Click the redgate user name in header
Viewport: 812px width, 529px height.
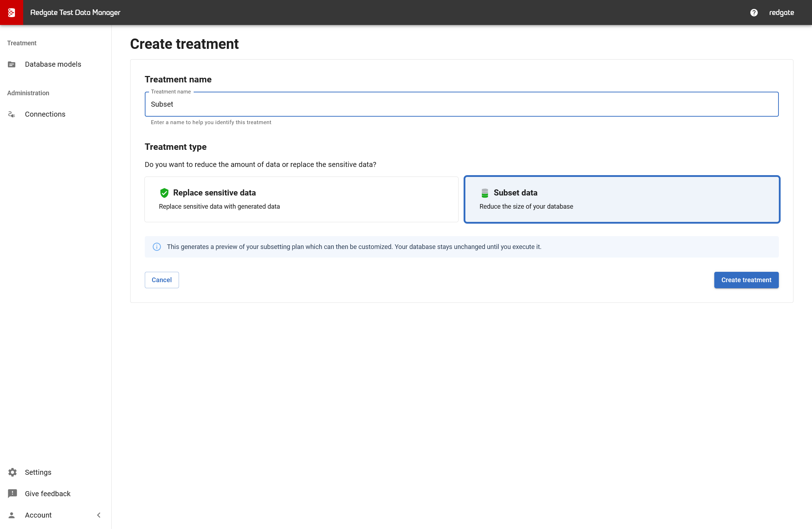pyautogui.click(x=781, y=12)
